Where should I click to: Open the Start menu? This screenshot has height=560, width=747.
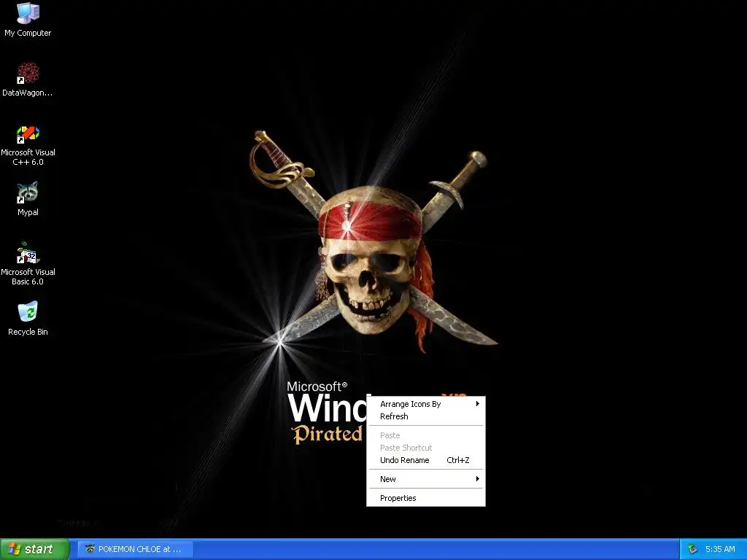point(34,549)
